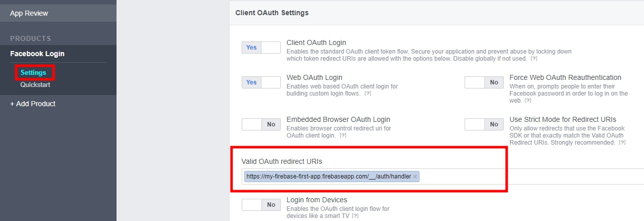Screen dimensions: 644x221
Task: Click the Valid OAuth redirect URIs label
Action: [282, 161]
